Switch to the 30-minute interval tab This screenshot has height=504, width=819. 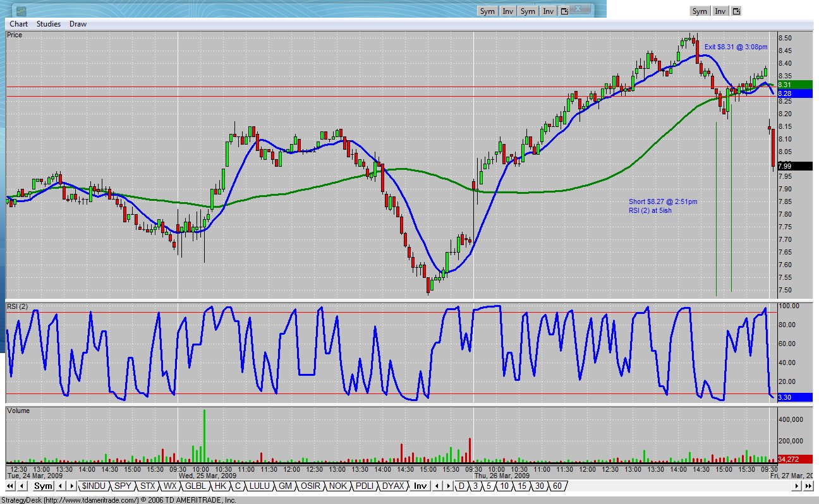[x=540, y=486]
